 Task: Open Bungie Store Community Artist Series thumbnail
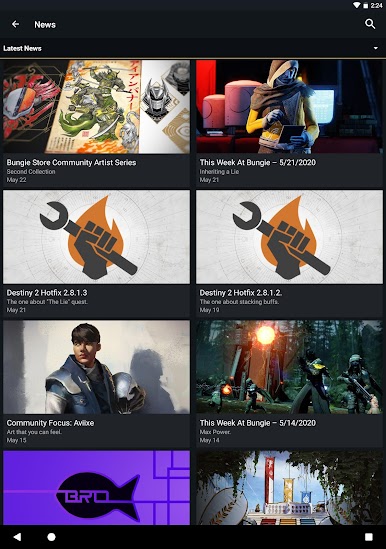coord(96,107)
